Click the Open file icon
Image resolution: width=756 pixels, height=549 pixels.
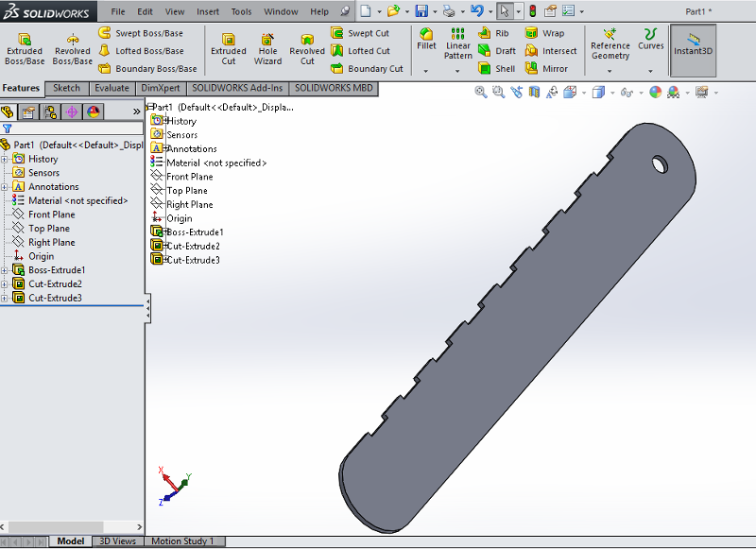pos(394,10)
